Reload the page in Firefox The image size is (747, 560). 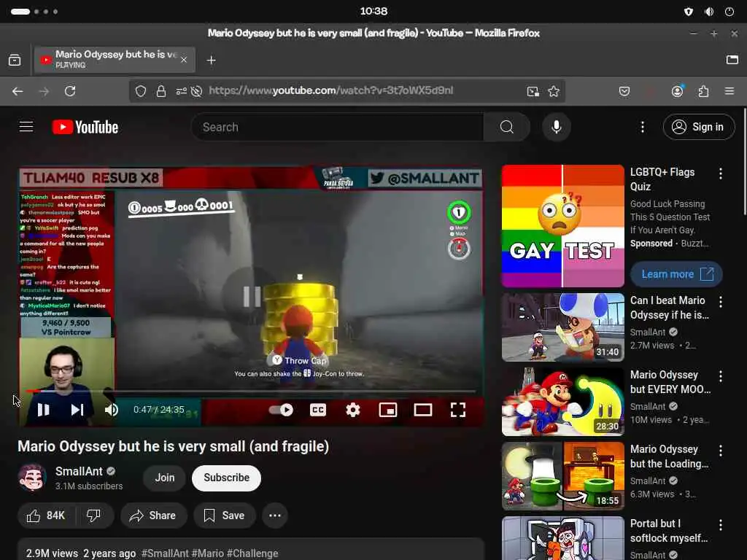point(70,91)
